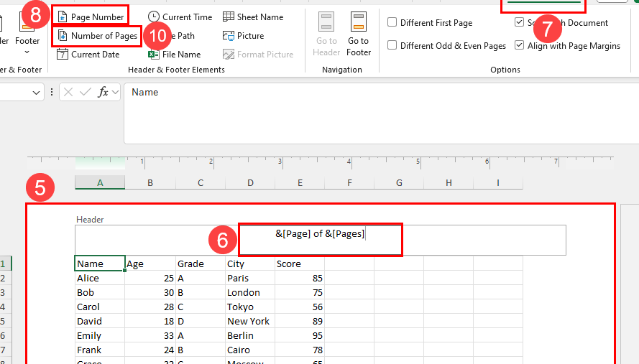Select row 1 header
The image size is (639, 364).
5,263
